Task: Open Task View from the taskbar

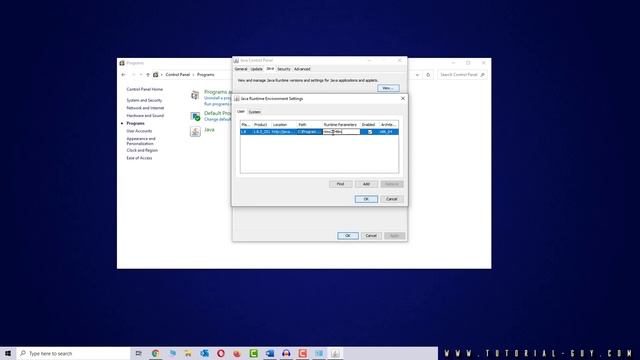Action: coord(139,353)
